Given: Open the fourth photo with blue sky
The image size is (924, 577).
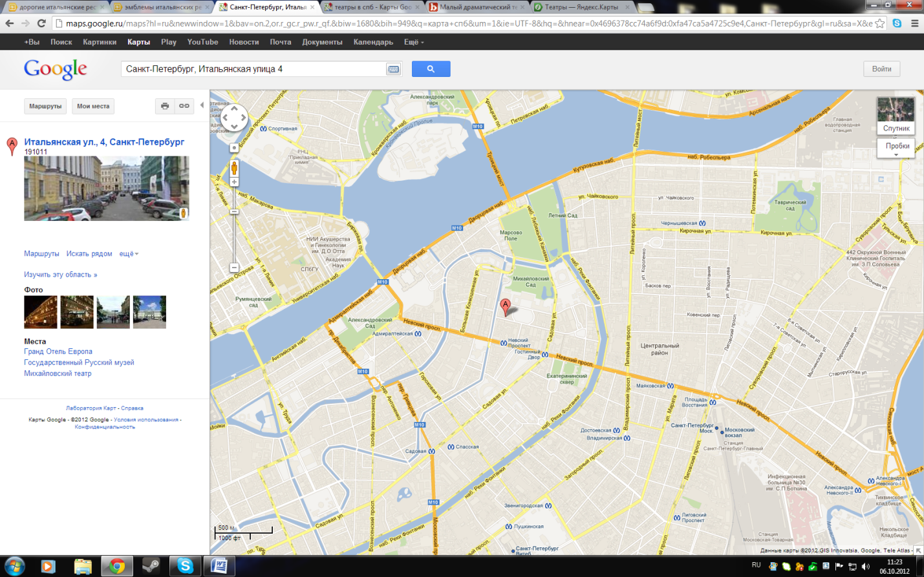Looking at the screenshot, I should (x=149, y=312).
